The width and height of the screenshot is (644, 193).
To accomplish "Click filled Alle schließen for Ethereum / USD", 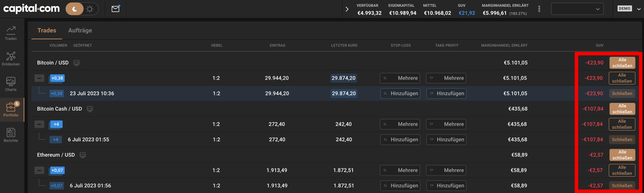I will pyautogui.click(x=622, y=155).
